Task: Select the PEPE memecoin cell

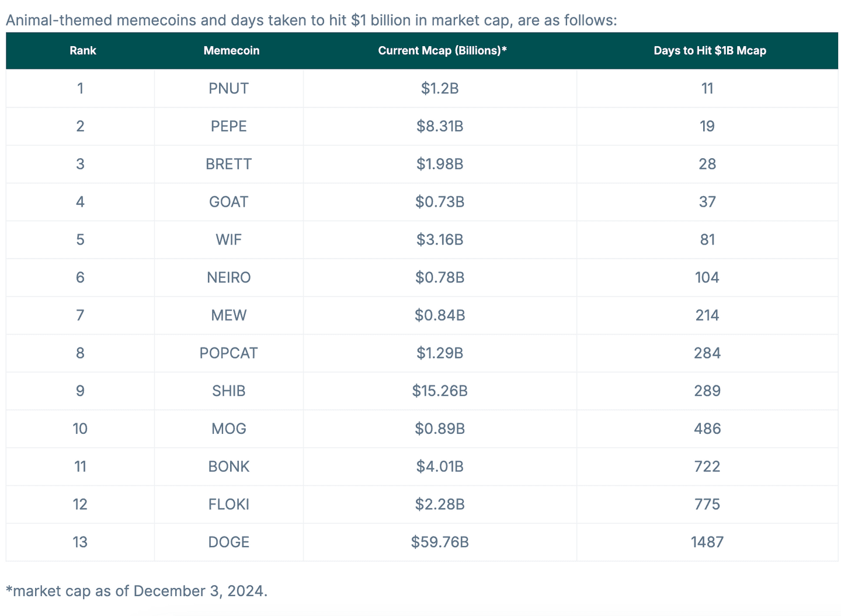Action: 228,127
